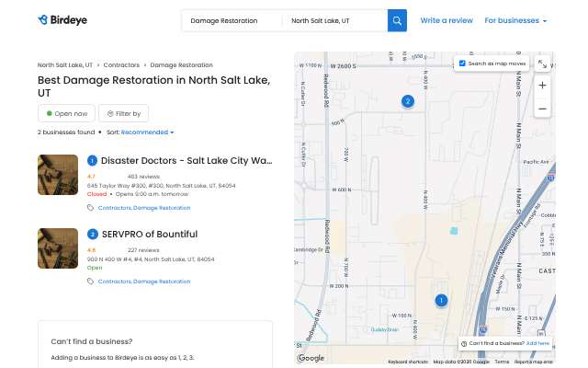Zoom out the map with minus button
Screen dimensions: 588x368
542,109
